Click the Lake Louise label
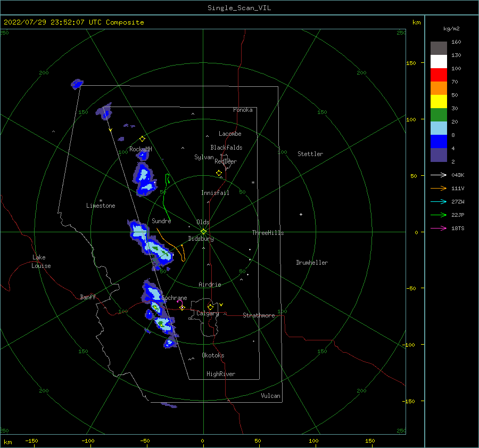This screenshot has height=448, width=479. click(x=41, y=262)
